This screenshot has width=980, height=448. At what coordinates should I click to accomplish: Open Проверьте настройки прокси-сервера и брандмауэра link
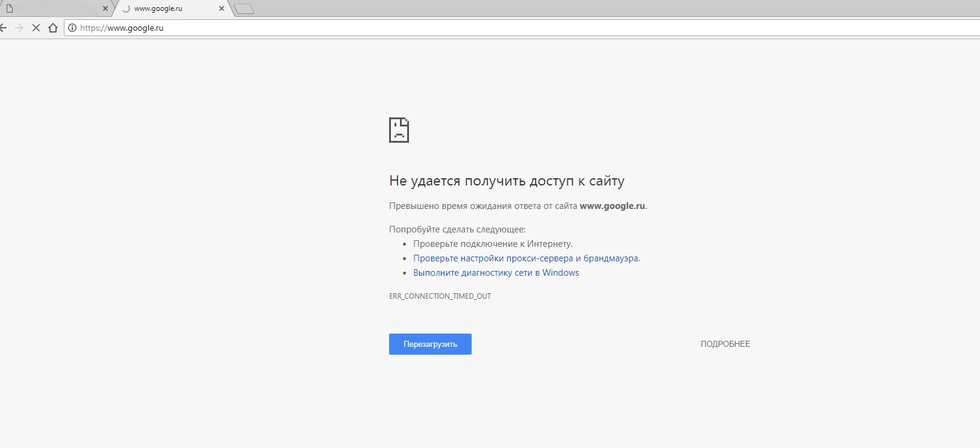[526, 258]
